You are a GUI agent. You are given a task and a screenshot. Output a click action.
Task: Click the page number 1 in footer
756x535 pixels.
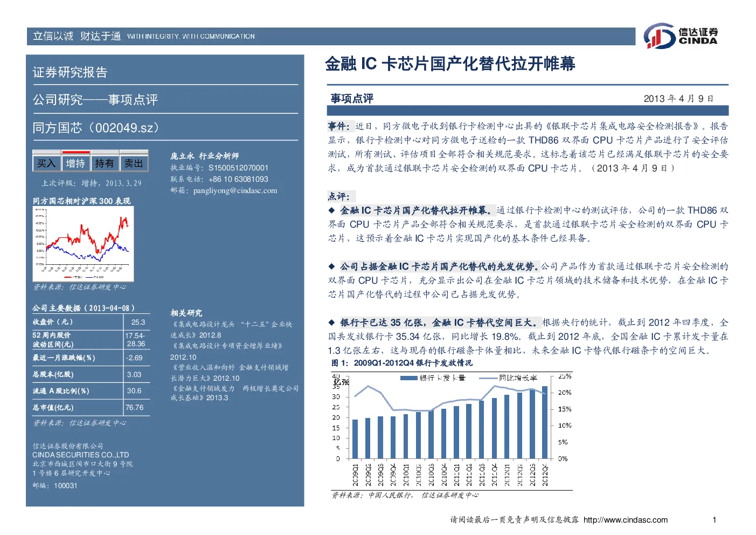tap(715, 520)
